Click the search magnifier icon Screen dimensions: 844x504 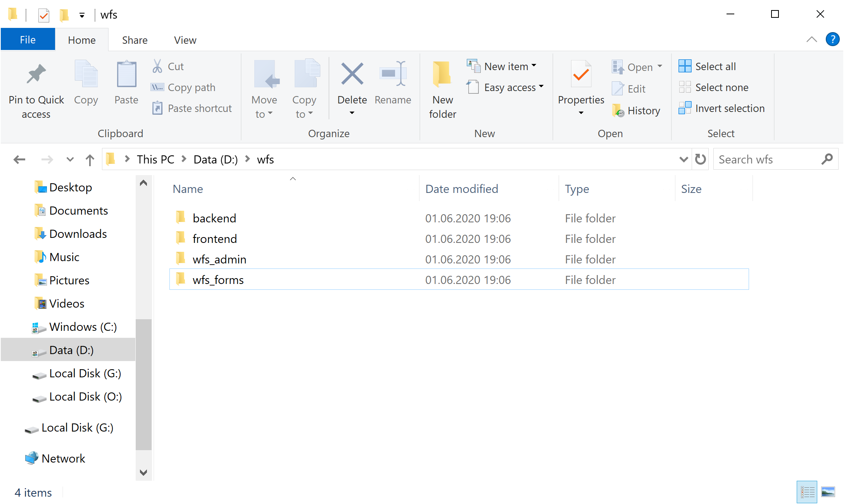(827, 159)
